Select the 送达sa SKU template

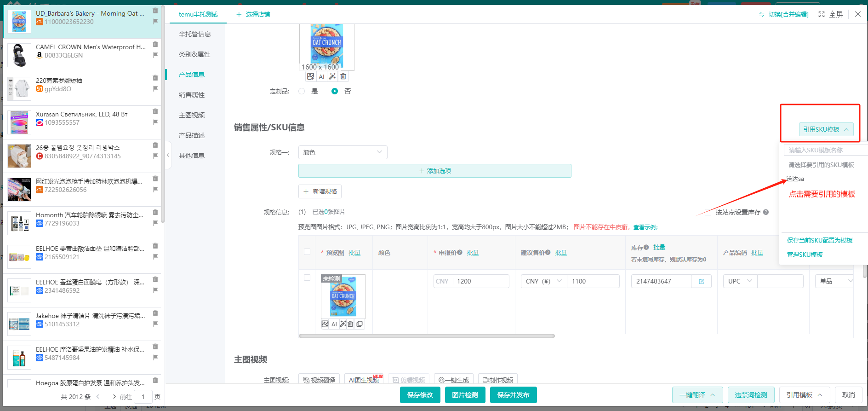point(795,179)
